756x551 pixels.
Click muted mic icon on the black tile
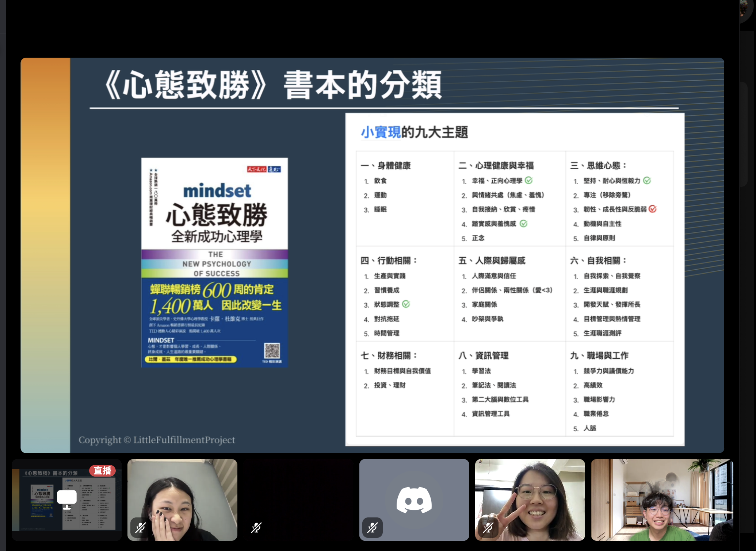(256, 528)
